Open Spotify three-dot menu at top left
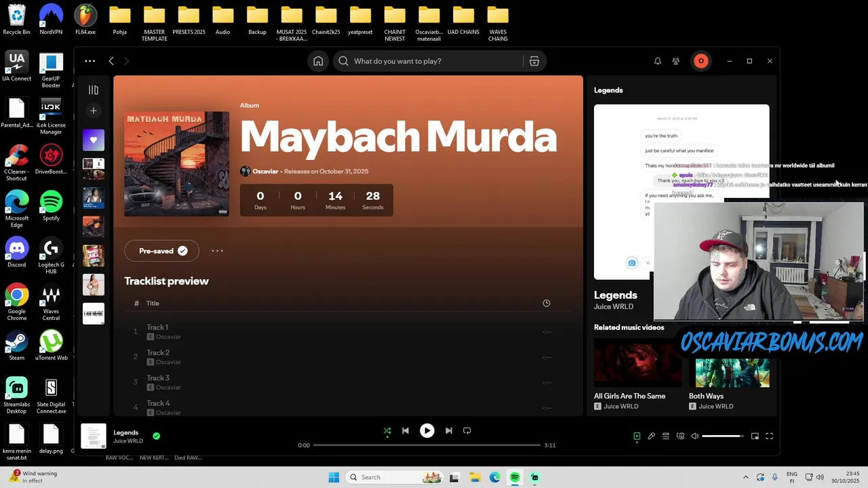Viewport: 868px width, 488px height. 90,61
